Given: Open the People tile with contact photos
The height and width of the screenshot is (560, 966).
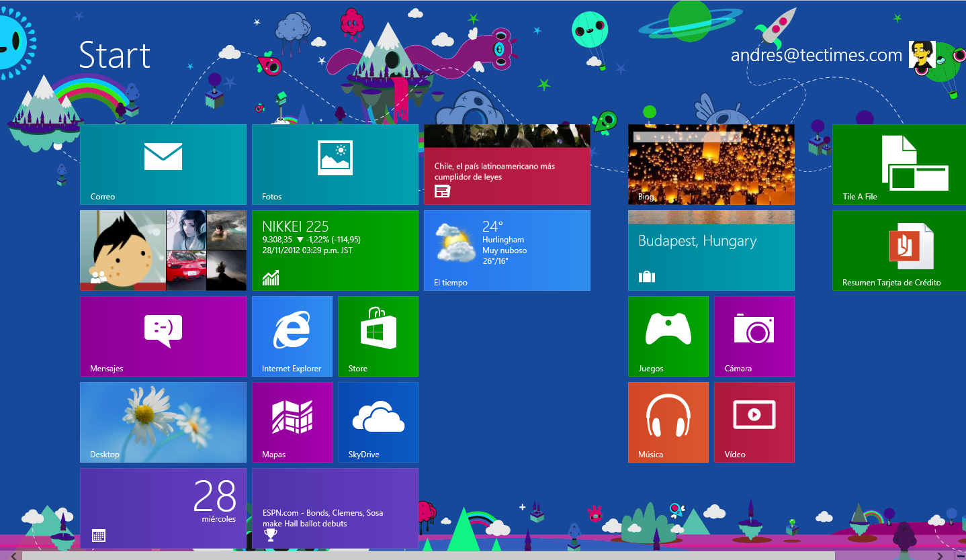Looking at the screenshot, I should [x=163, y=250].
